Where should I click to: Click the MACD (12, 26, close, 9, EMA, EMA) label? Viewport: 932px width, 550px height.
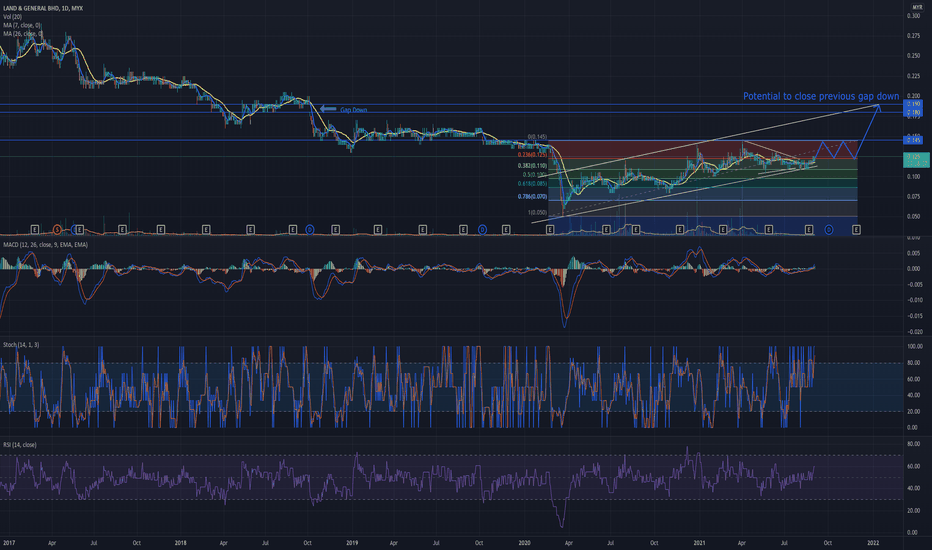point(45,244)
